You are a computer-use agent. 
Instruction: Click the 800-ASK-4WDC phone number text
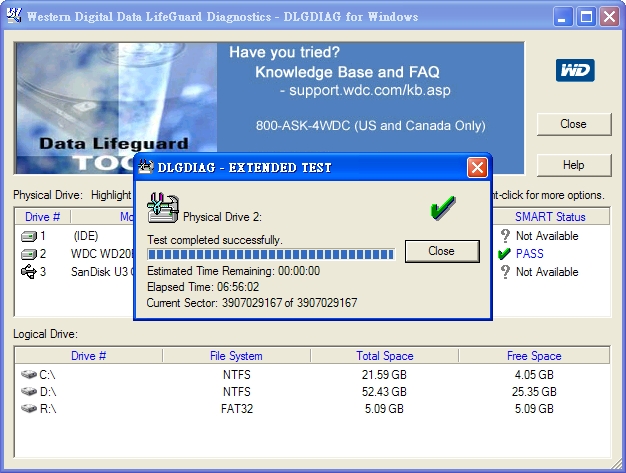click(370, 126)
